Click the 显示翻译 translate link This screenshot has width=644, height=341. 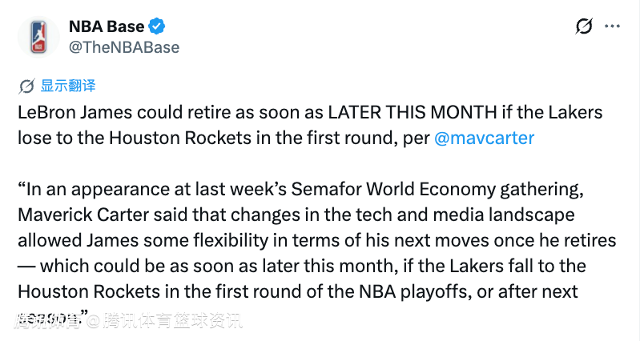[68, 86]
